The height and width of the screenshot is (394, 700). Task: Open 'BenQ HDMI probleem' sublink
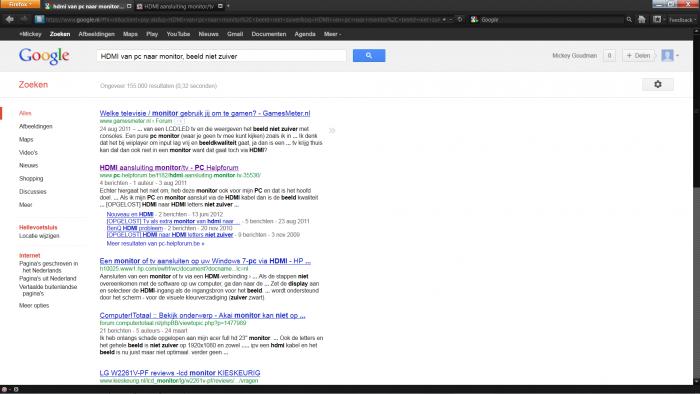coord(135,228)
